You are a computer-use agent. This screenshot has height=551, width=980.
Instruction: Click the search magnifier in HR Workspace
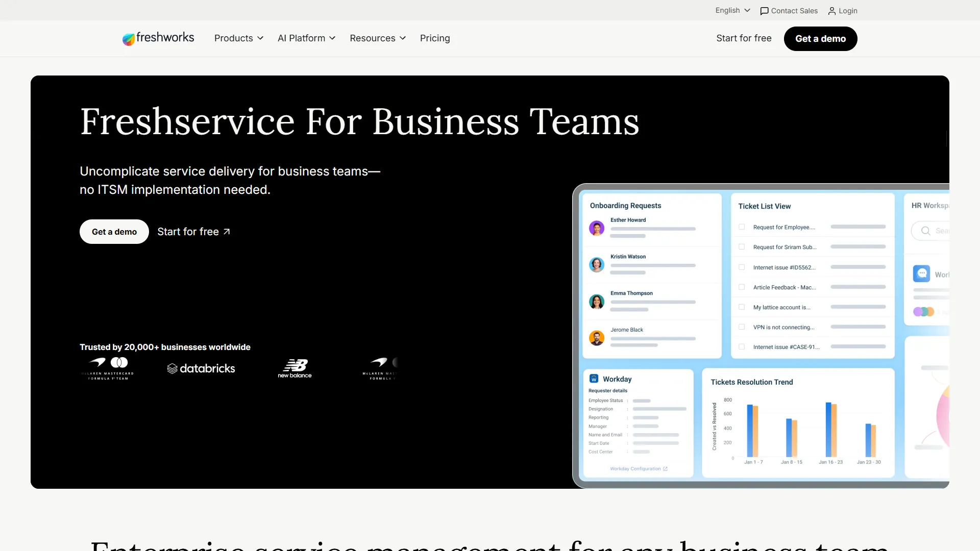coord(925,231)
